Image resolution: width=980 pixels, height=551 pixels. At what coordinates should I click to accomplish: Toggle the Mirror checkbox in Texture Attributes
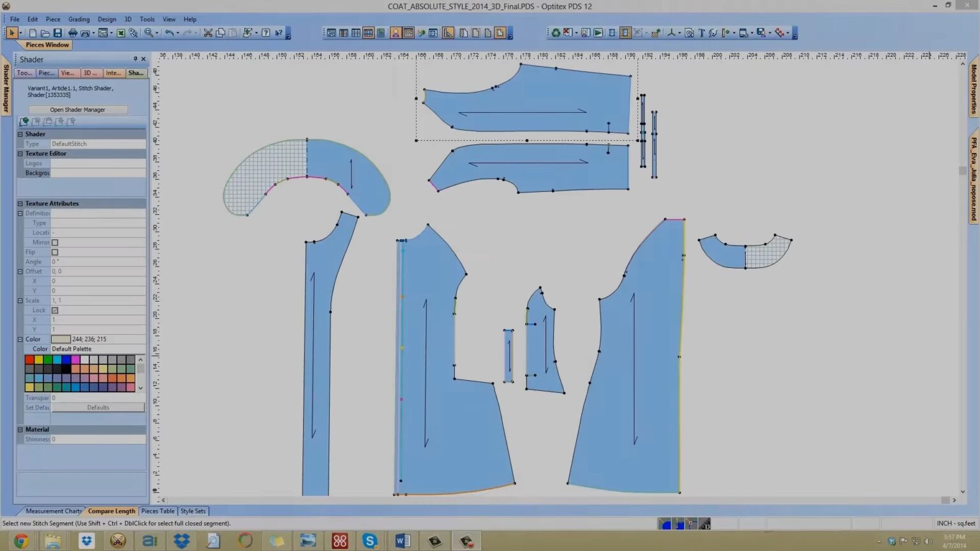[x=55, y=242]
